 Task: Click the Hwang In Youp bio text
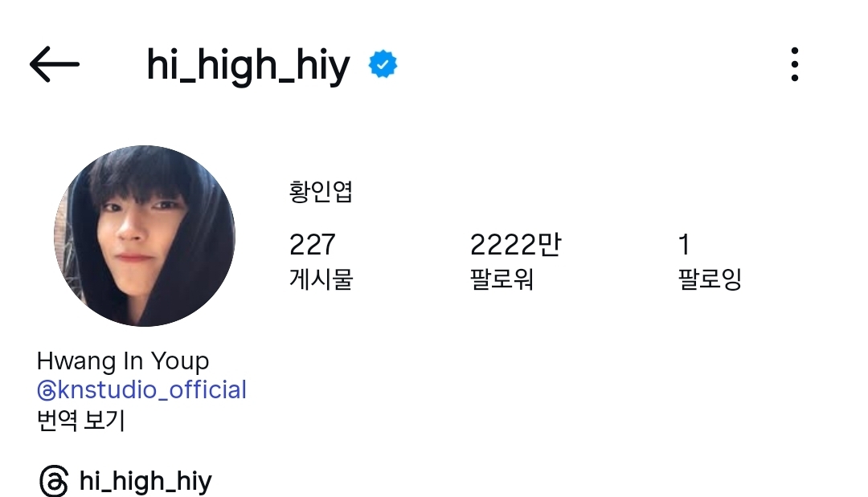123,361
